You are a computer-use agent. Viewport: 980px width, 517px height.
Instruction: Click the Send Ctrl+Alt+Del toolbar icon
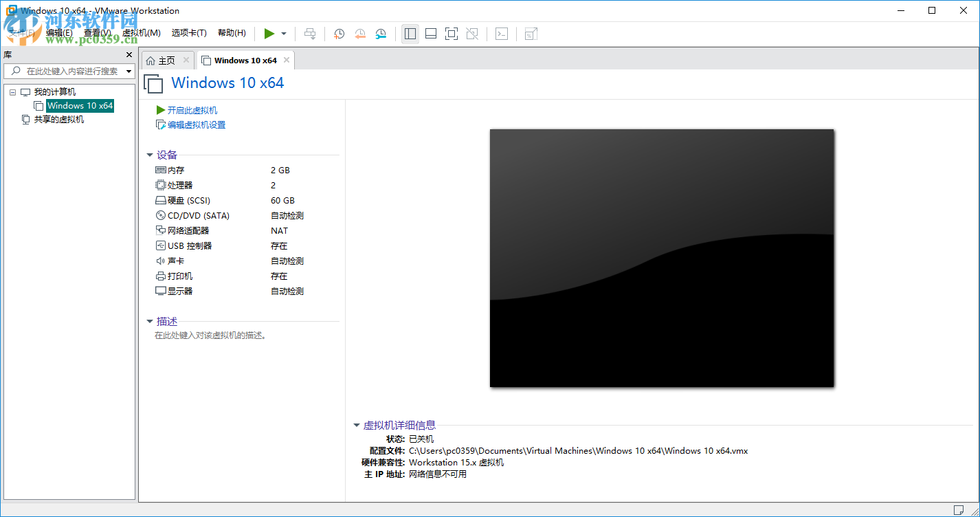310,33
